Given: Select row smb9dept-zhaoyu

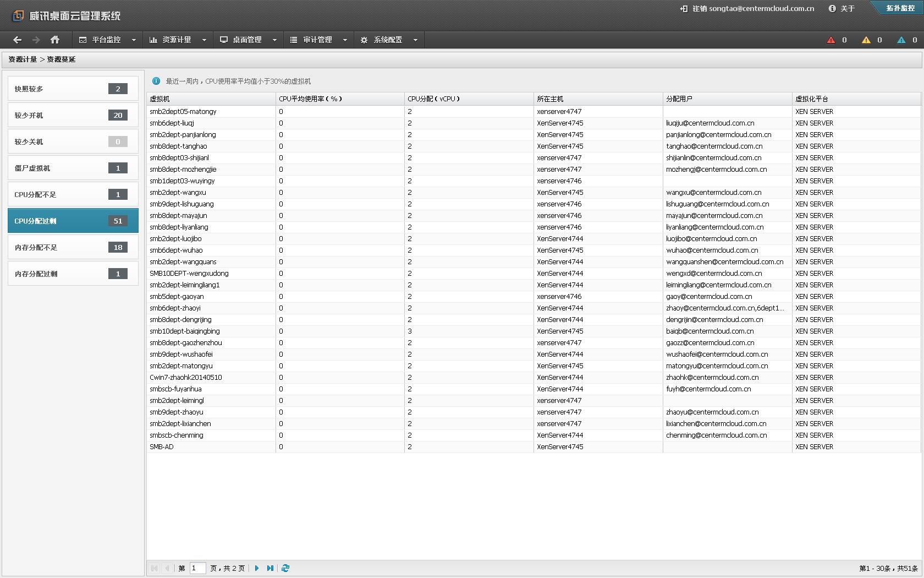Looking at the screenshot, I should (533, 412).
